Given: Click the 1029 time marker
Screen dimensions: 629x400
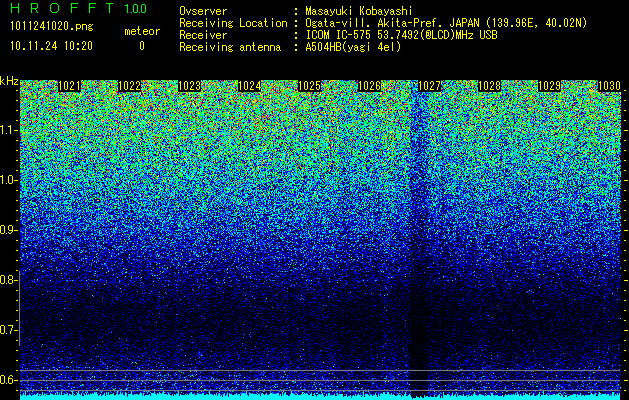Looking at the screenshot, I should click(549, 86).
